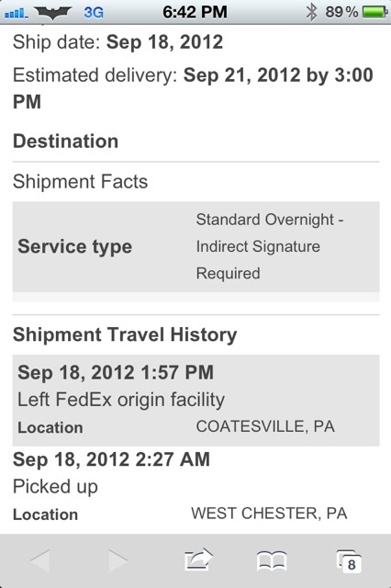Tap the Service type row label
The image size is (391, 588).
75,247
